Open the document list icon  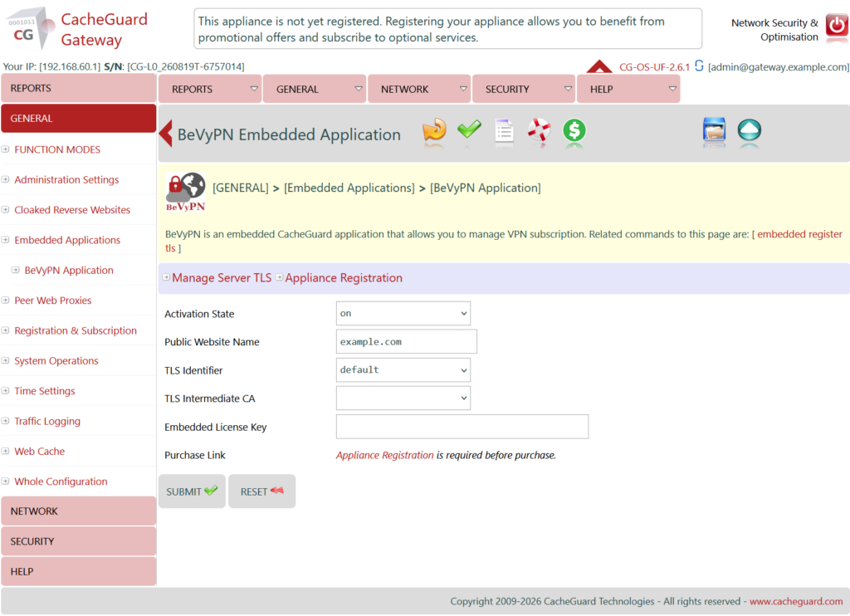pos(504,131)
